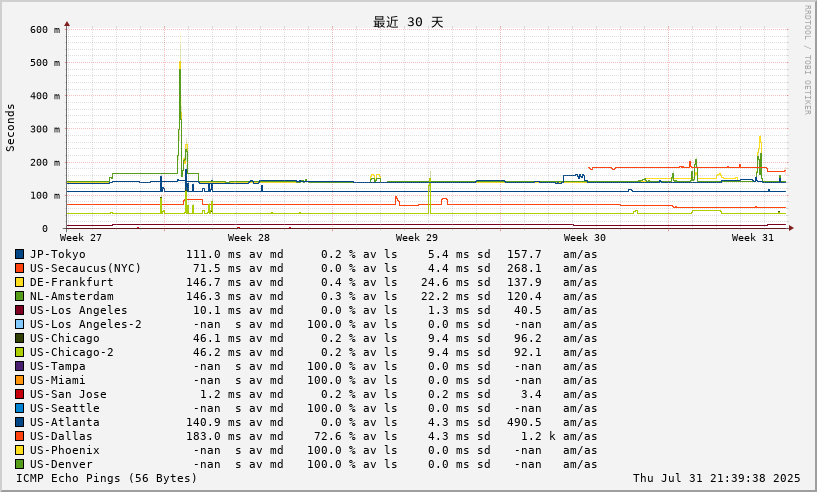
Task: Select the 'DE-Frankfurt' legend label
Action: (x=71, y=282)
